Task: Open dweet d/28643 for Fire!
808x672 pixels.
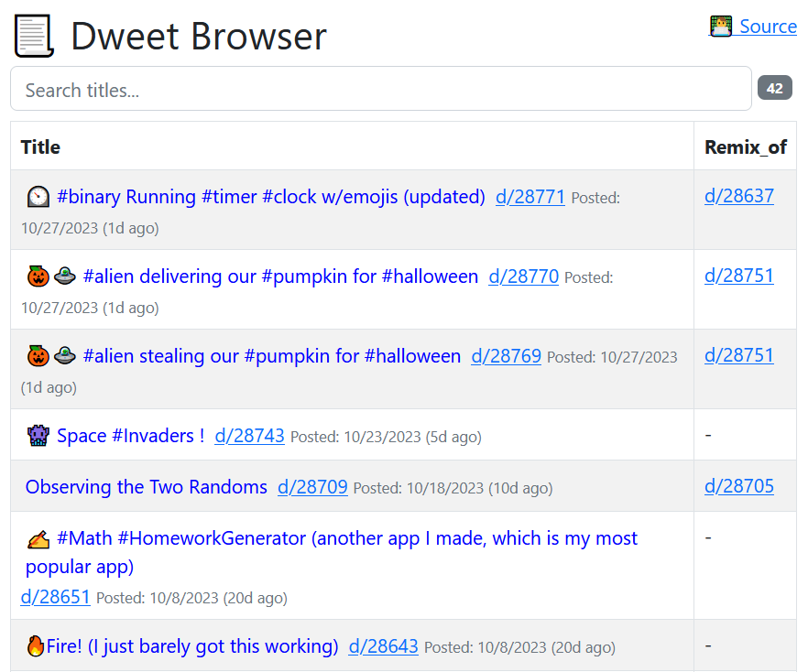Action: point(383,645)
